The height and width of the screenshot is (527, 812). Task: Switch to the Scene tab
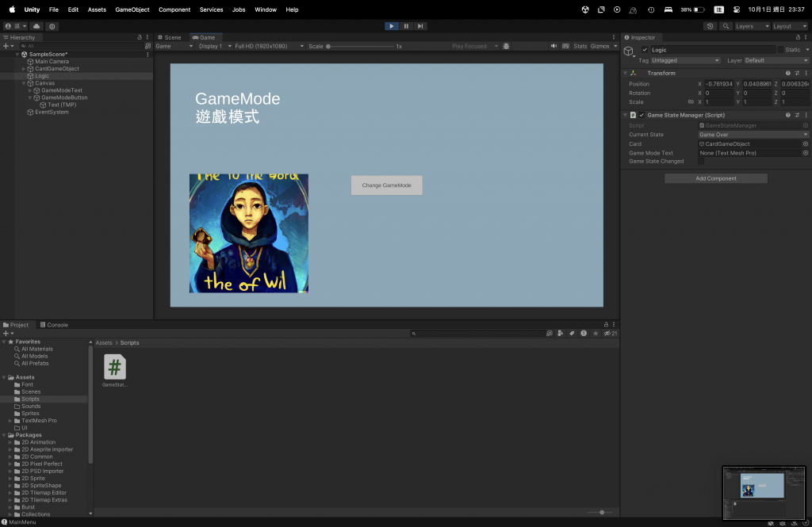170,37
